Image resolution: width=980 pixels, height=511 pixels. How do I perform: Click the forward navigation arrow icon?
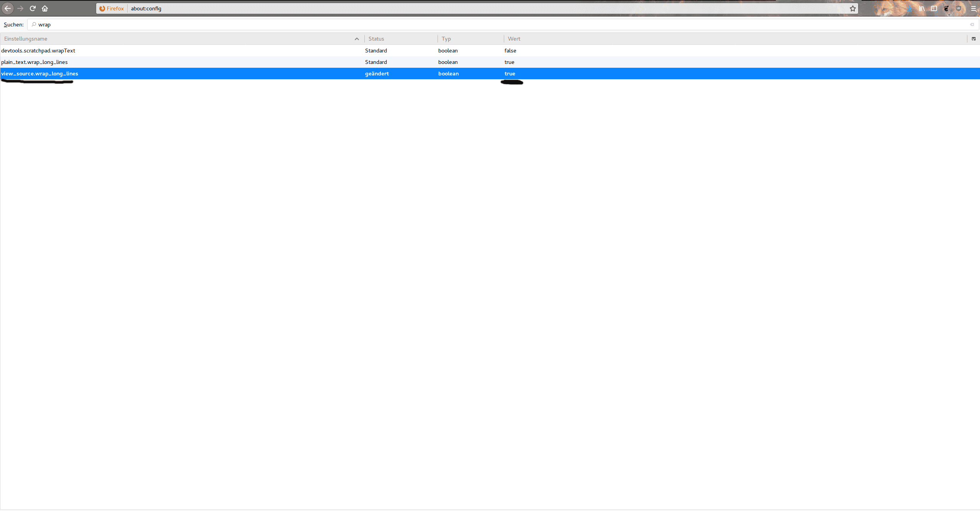[x=20, y=8]
